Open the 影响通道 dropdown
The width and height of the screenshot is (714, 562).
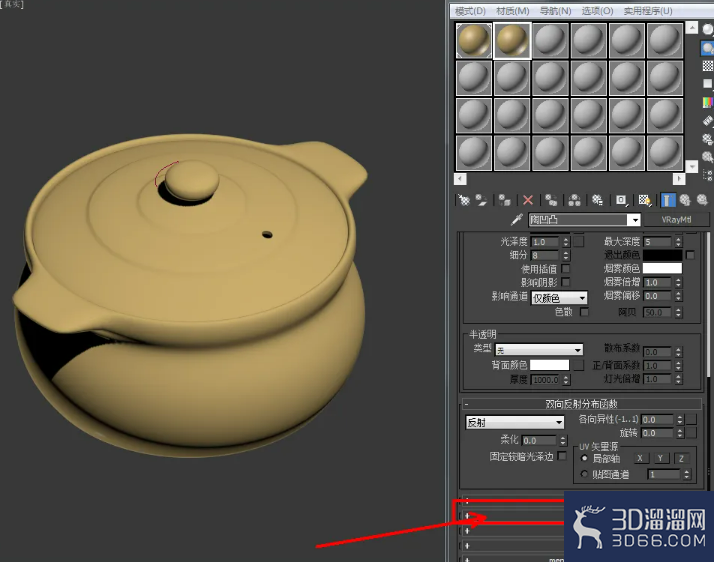559,298
